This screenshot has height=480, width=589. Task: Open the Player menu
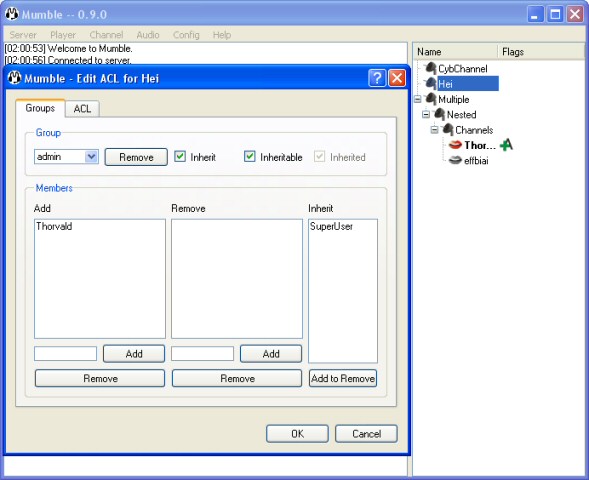pyautogui.click(x=63, y=35)
